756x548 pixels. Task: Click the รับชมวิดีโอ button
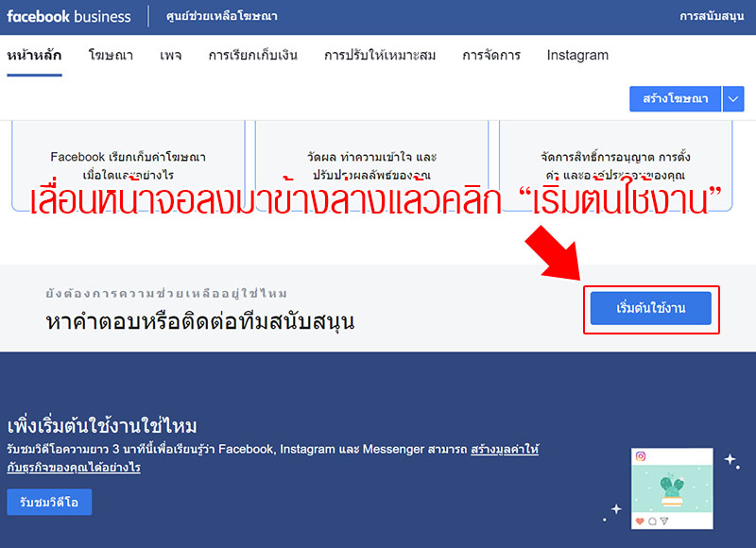(x=49, y=503)
